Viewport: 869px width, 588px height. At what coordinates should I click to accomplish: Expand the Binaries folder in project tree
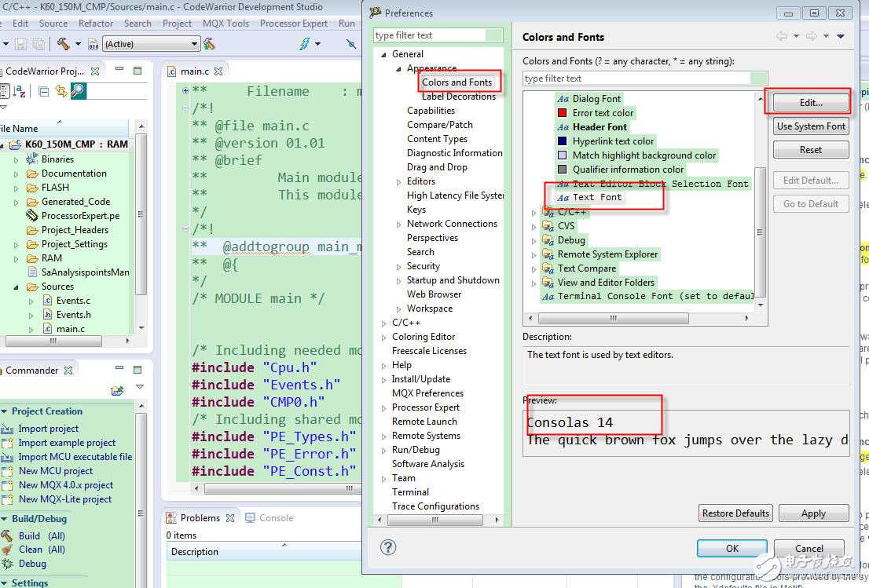click(16, 159)
